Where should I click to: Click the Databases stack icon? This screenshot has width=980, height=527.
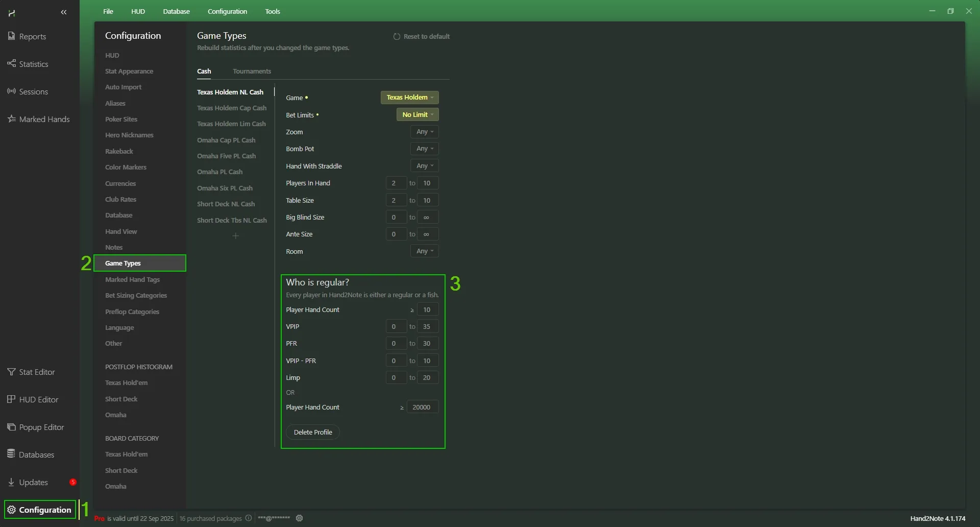(11, 454)
